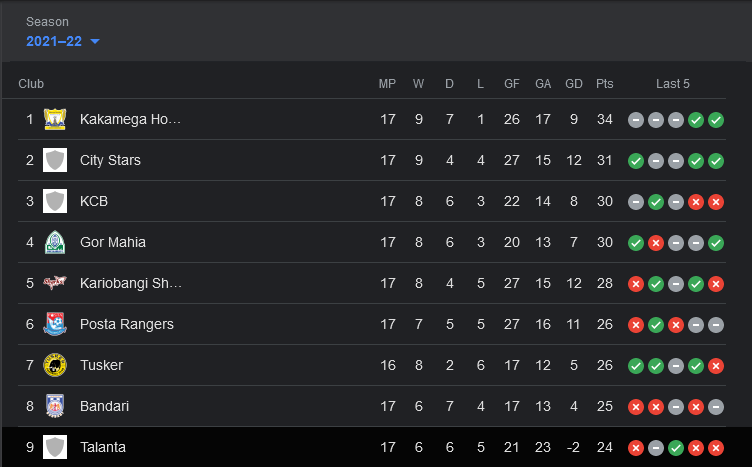
Task: Click Talanta placeholder shield icon
Action: [x=55, y=447]
